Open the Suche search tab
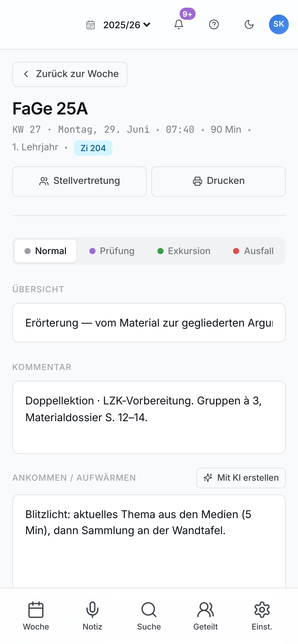 coord(149,616)
